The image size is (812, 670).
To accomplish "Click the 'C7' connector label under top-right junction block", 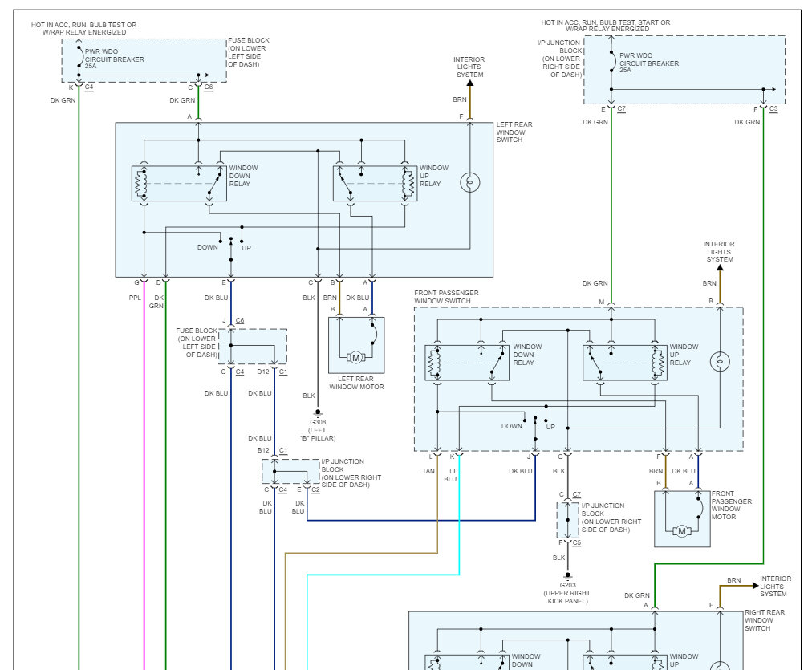I will pyautogui.click(x=621, y=109).
